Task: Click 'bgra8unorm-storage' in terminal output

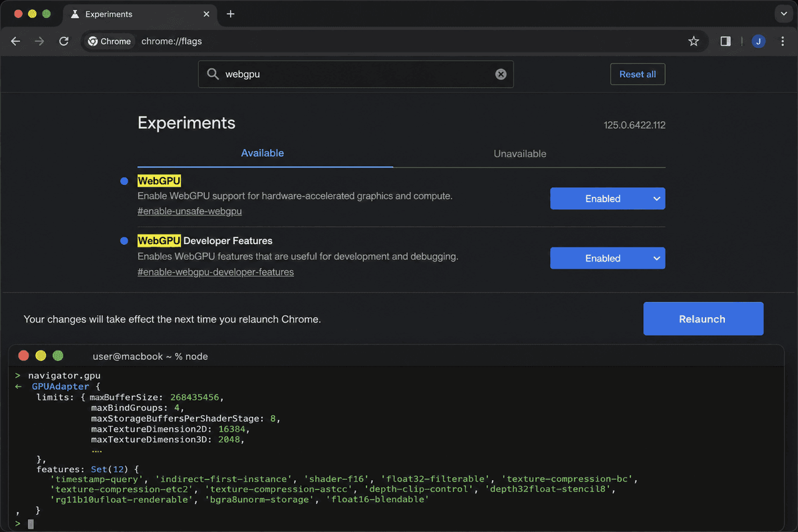Action: point(261,499)
